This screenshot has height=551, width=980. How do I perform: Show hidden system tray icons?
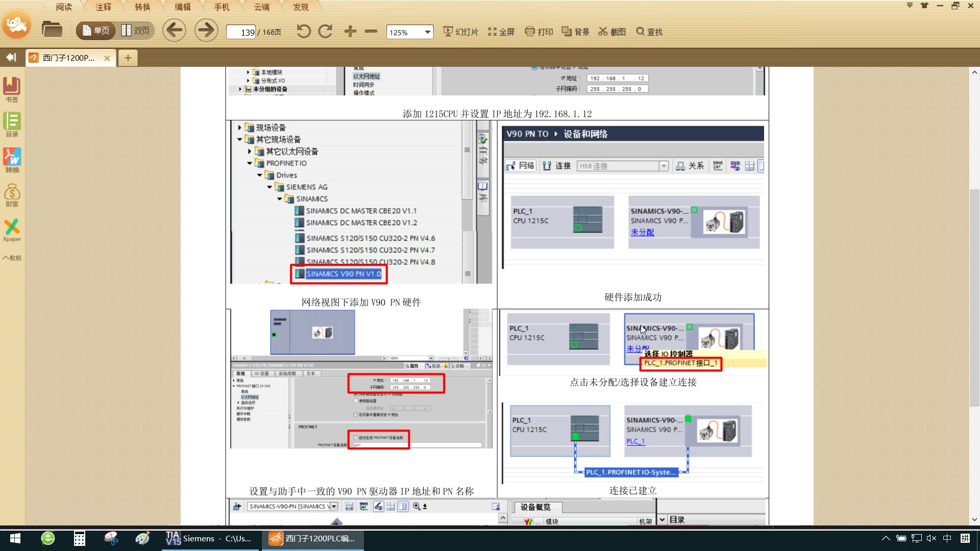pos(886,538)
